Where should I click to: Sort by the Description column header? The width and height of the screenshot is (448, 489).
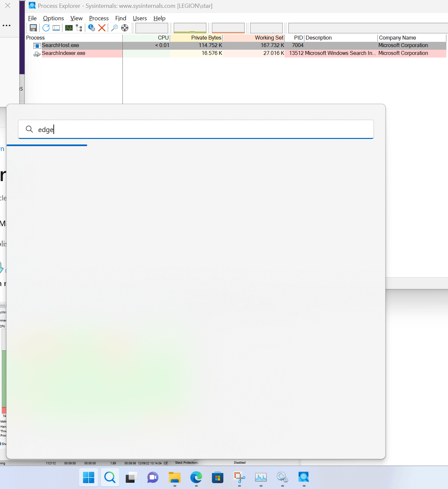pyautogui.click(x=341, y=38)
